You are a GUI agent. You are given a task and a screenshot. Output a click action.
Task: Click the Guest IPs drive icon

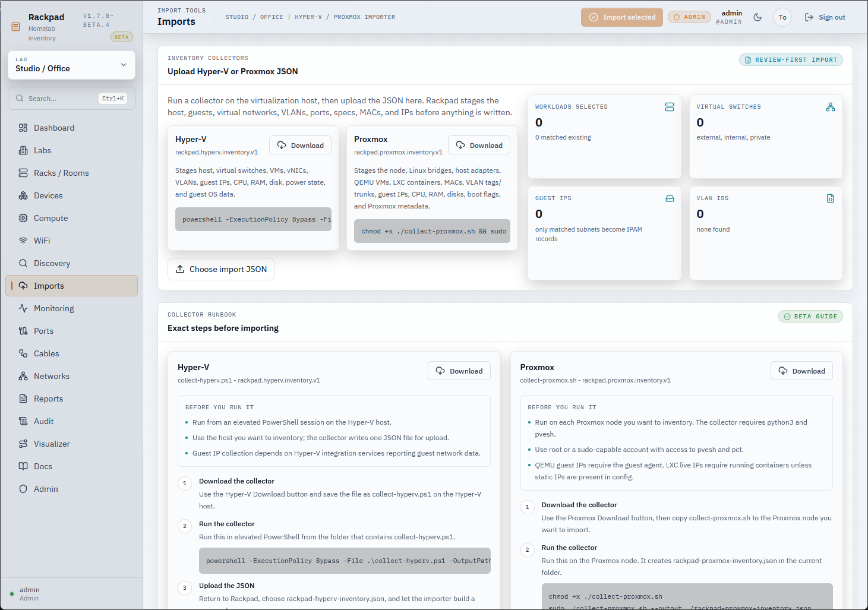[670, 198]
